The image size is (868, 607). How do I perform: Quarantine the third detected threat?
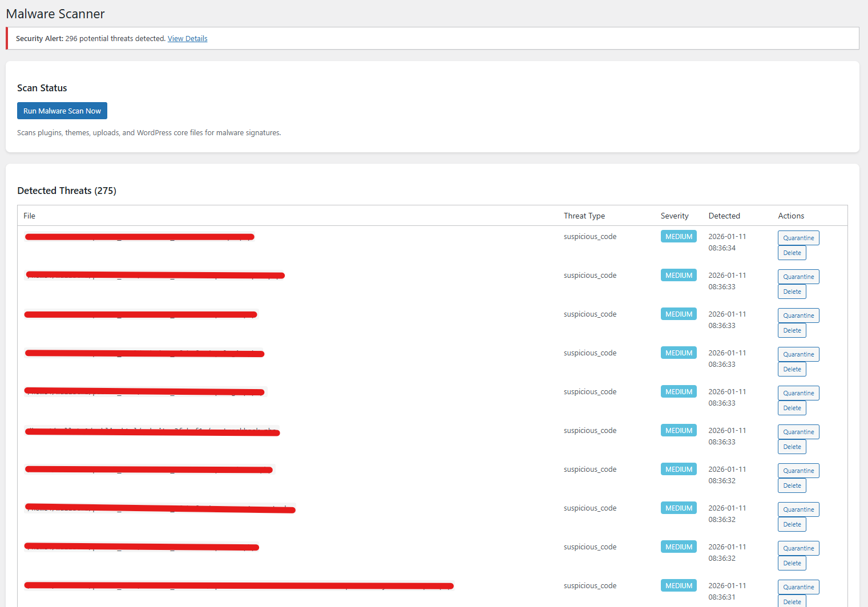(x=798, y=315)
